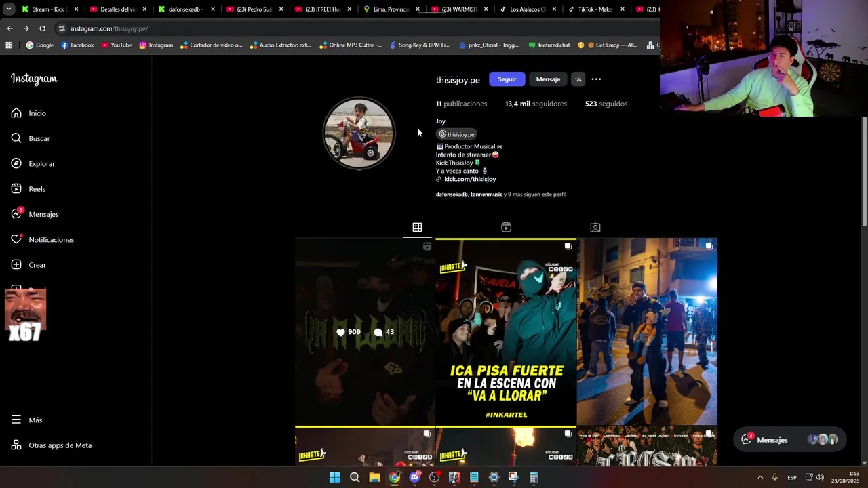Viewport: 868px width, 488px height.
Task: Open Windows taskbar search
Action: pos(355,477)
